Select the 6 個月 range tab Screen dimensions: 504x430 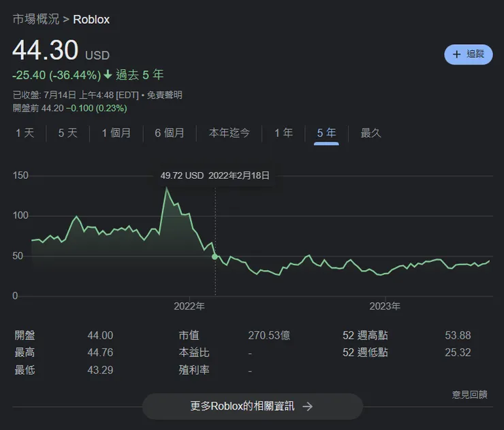coord(170,133)
